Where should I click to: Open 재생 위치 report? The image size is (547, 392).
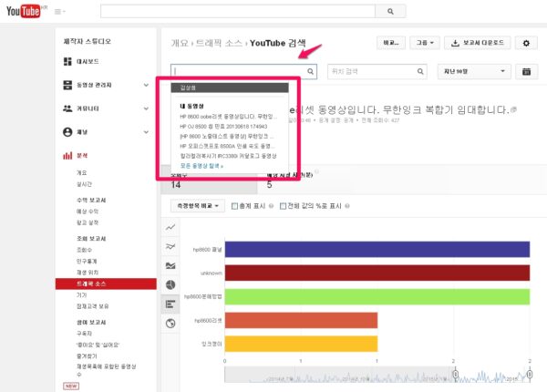click(x=88, y=272)
